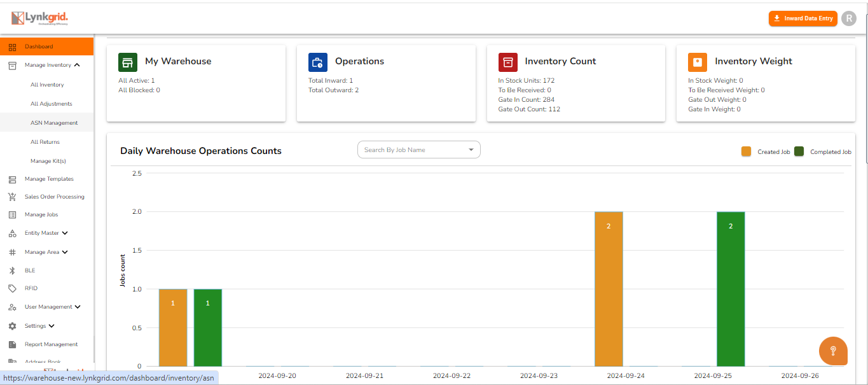
Task: Open the user avatar R menu
Action: click(x=849, y=18)
